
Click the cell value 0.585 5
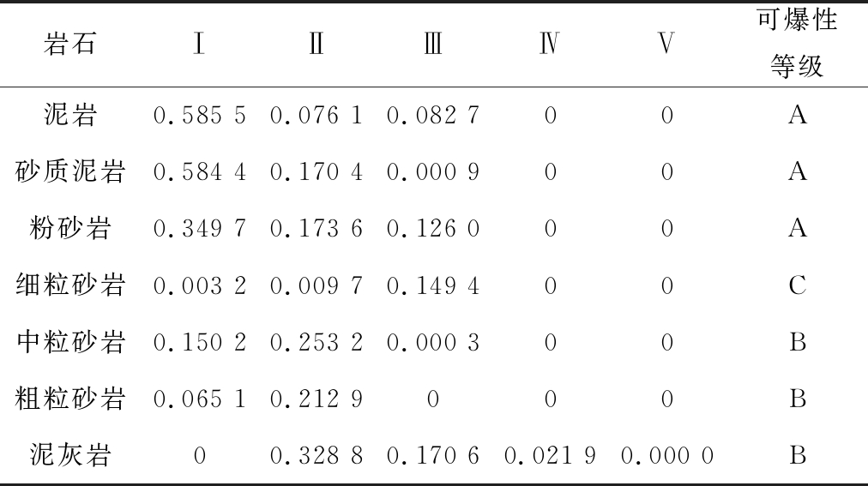coord(199,115)
